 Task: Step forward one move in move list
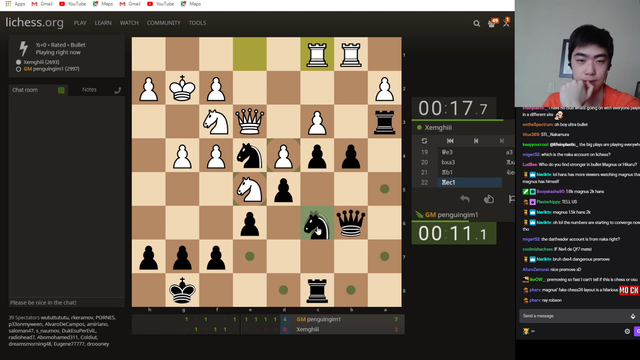[502, 141]
